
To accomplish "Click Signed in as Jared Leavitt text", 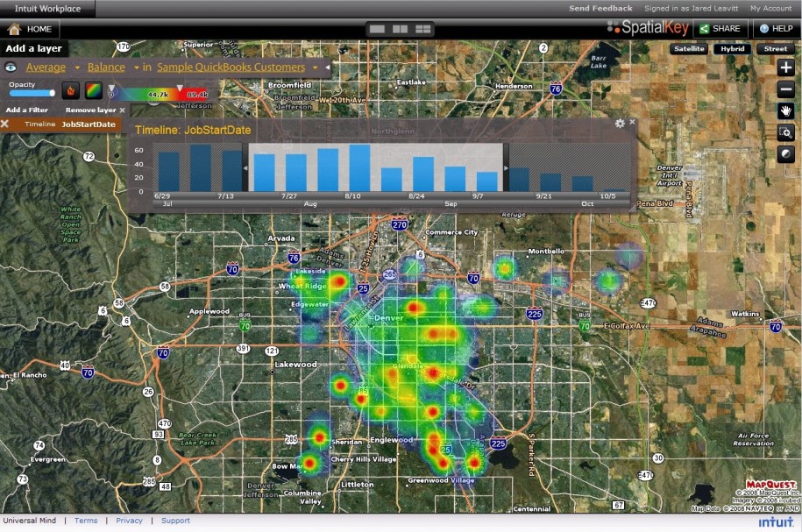I will click(x=691, y=8).
